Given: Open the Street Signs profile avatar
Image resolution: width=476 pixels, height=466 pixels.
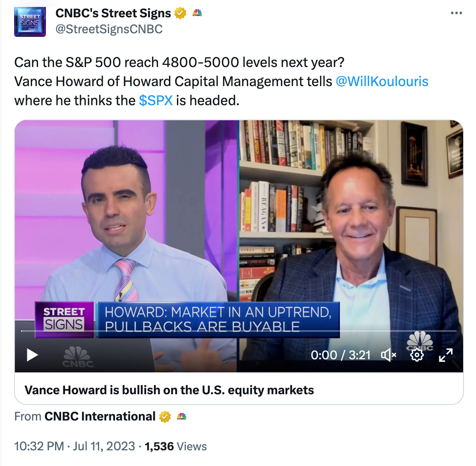Looking at the screenshot, I should (30, 21).
